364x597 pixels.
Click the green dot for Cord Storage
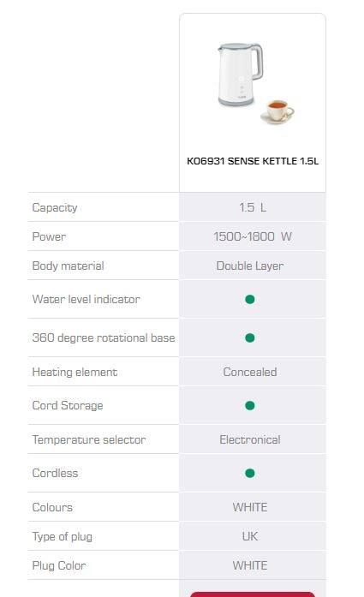click(250, 405)
